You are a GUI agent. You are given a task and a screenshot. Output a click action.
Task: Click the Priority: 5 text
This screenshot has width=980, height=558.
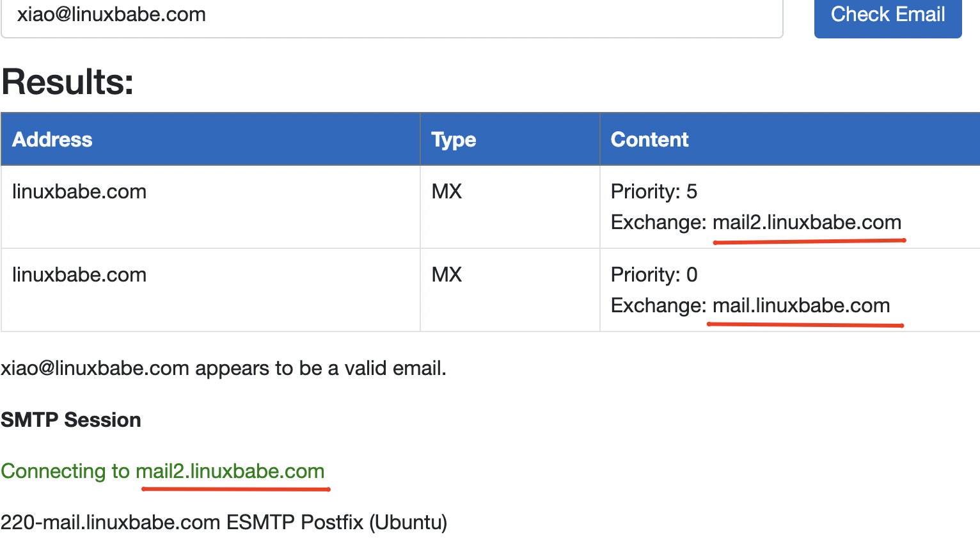654,191
